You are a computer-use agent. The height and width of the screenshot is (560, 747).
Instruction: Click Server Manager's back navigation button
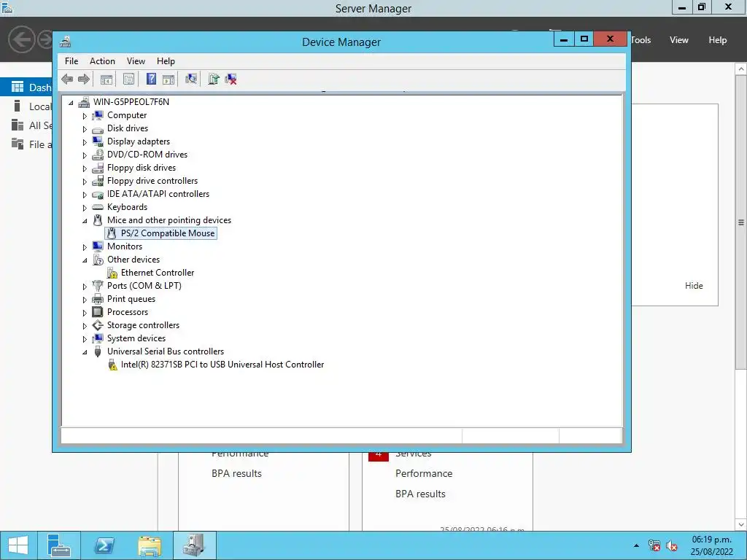pyautogui.click(x=21, y=39)
